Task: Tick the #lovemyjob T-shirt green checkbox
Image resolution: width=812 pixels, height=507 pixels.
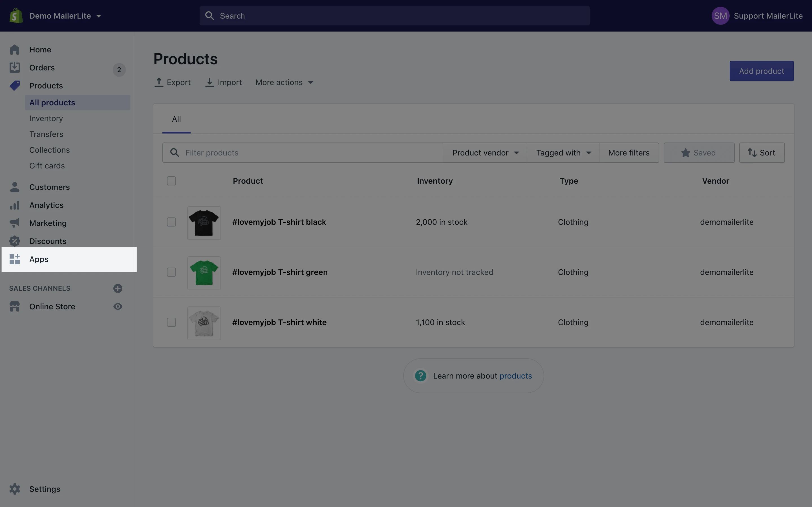Action: point(171,272)
